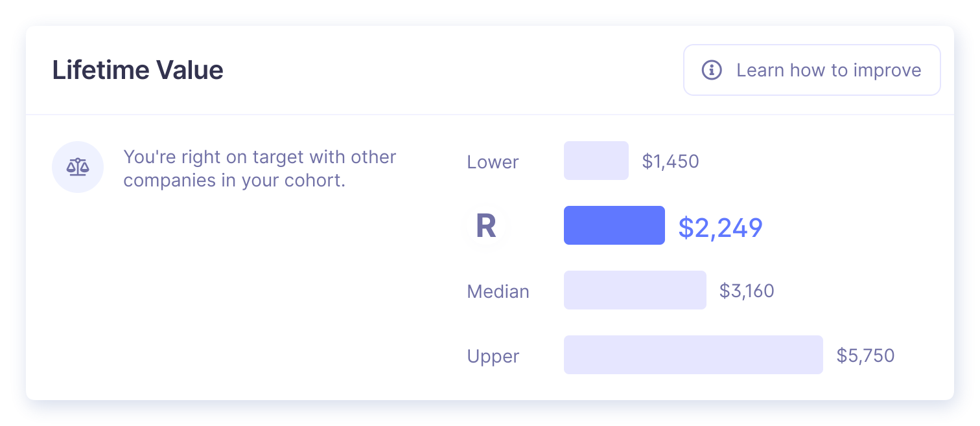
Task: Click the right on target cohort message
Action: [x=259, y=157]
